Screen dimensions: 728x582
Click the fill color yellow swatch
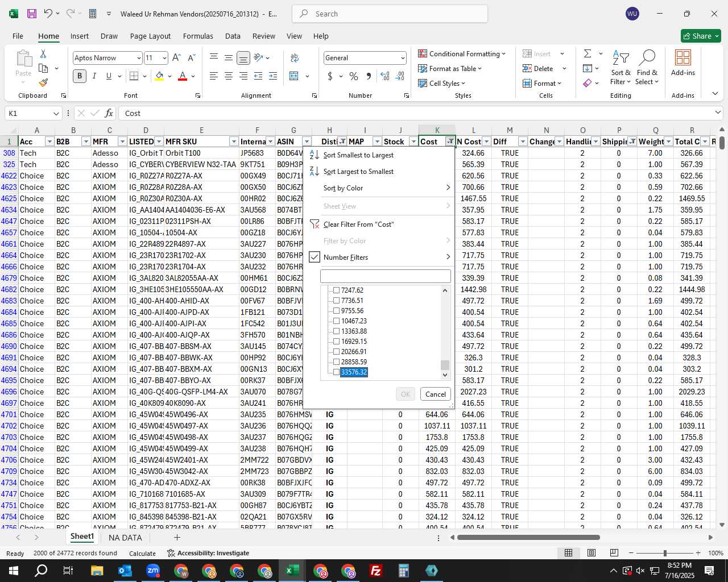tap(159, 76)
